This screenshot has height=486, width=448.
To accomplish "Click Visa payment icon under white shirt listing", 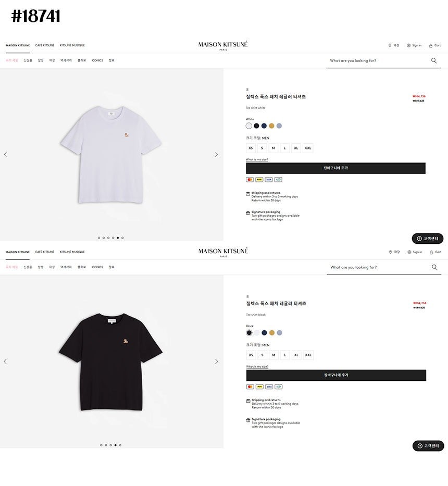I will 269,180.
